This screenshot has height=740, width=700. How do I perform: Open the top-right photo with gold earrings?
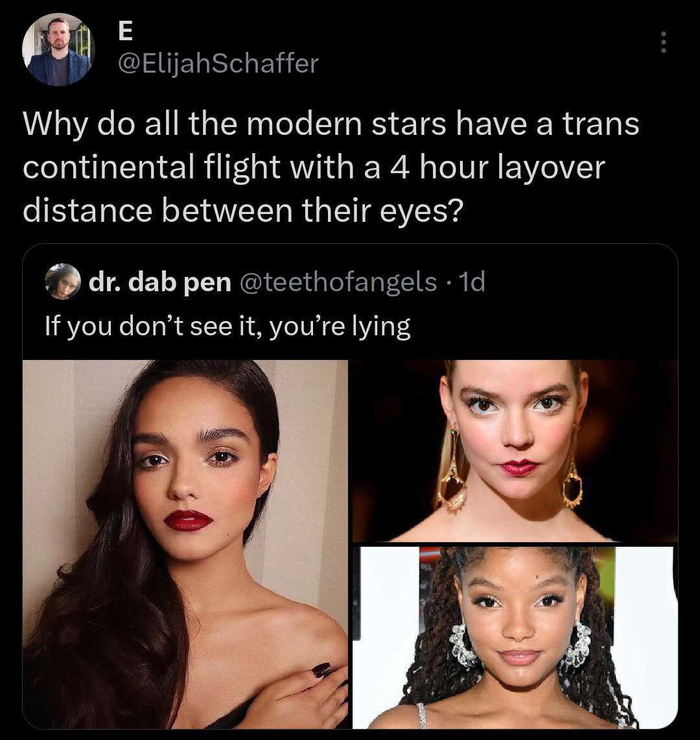[515, 451]
